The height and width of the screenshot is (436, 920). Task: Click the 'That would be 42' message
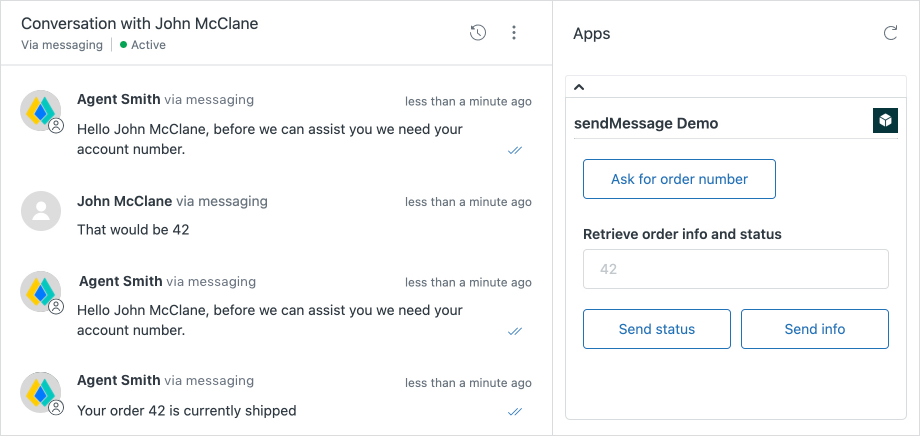pyautogui.click(x=133, y=229)
